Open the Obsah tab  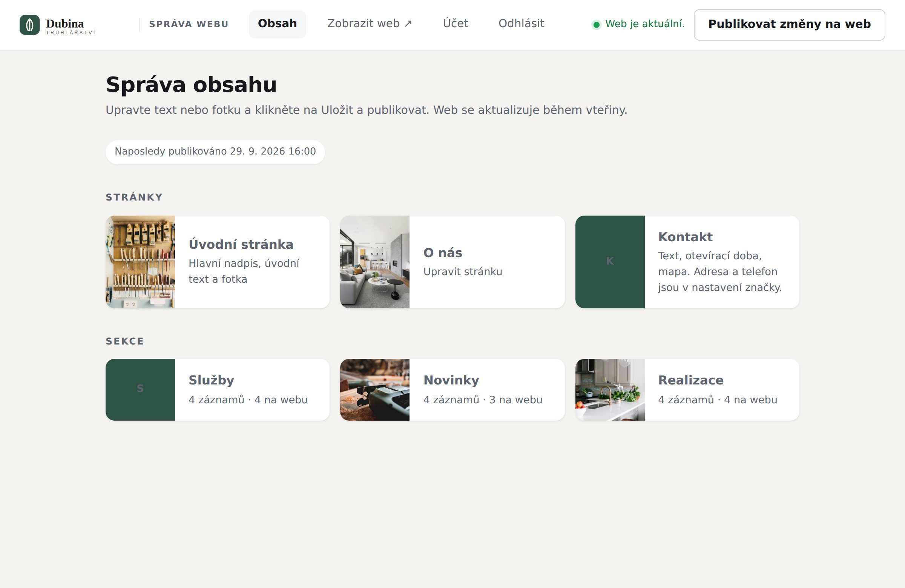tap(277, 24)
